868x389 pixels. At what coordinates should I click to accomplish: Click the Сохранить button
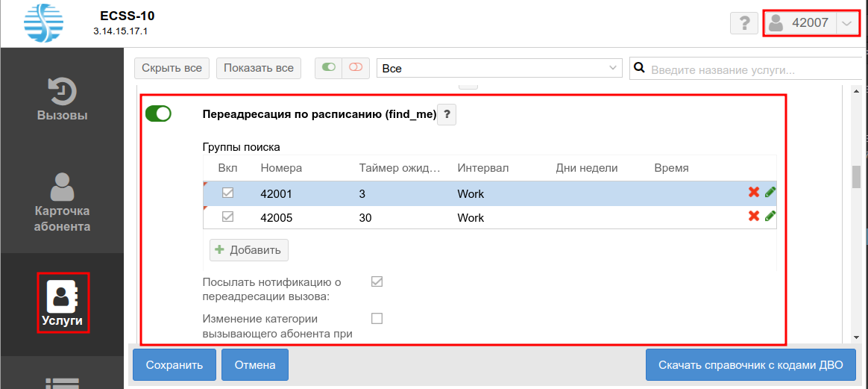(x=174, y=365)
